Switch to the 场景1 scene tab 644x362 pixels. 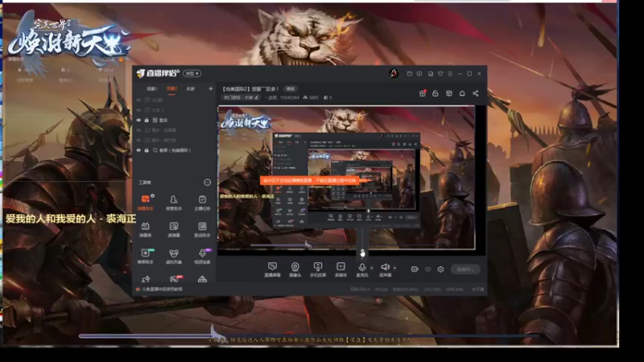(151, 88)
